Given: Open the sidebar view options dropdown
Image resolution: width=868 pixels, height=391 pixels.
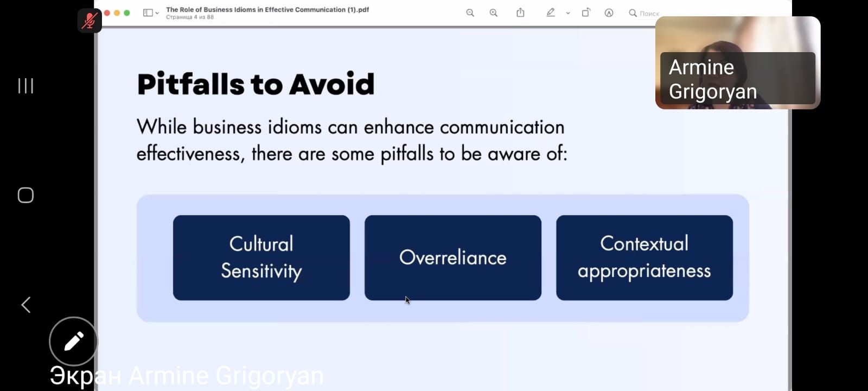Looking at the screenshot, I should click(x=151, y=12).
